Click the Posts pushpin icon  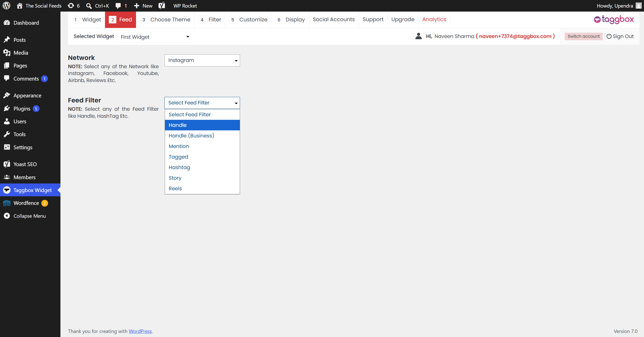(x=7, y=40)
